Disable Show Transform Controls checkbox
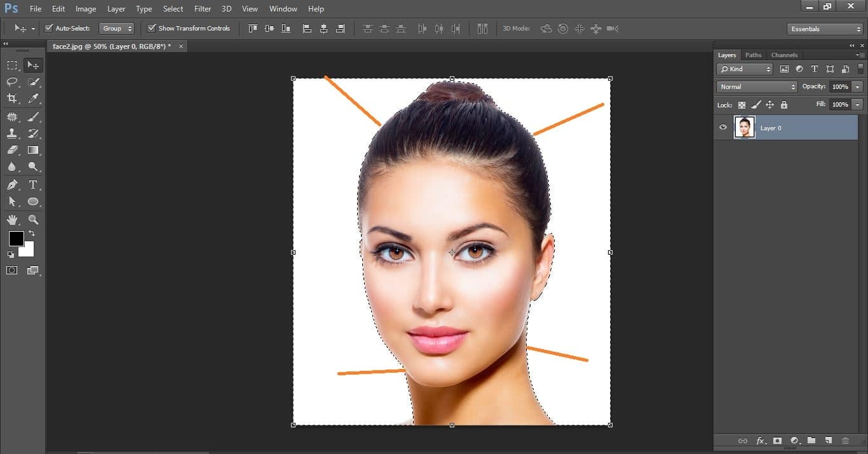Viewport: 868px width, 454px height. tap(151, 29)
